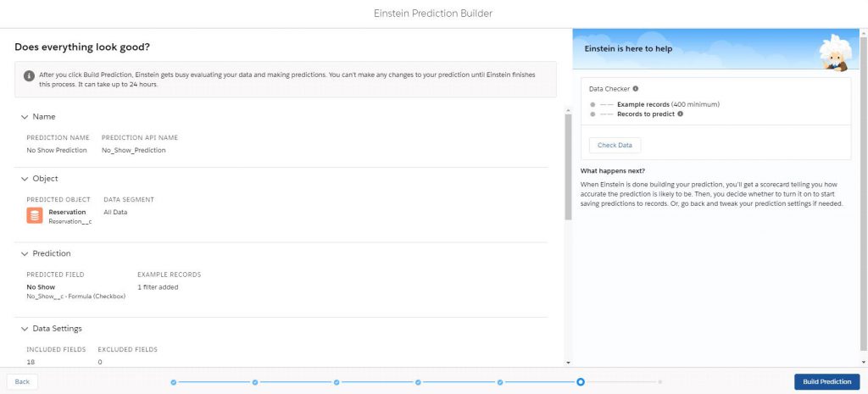Viewport: 868px width, 394px height.
Task: Jump to the first completed progress step
Action: pyautogui.click(x=174, y=382)
